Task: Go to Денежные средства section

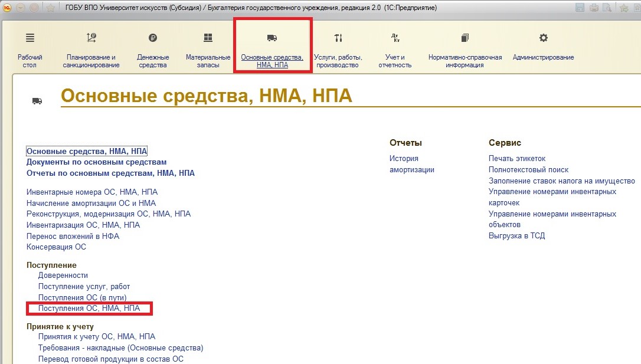Action: point(153,50)
